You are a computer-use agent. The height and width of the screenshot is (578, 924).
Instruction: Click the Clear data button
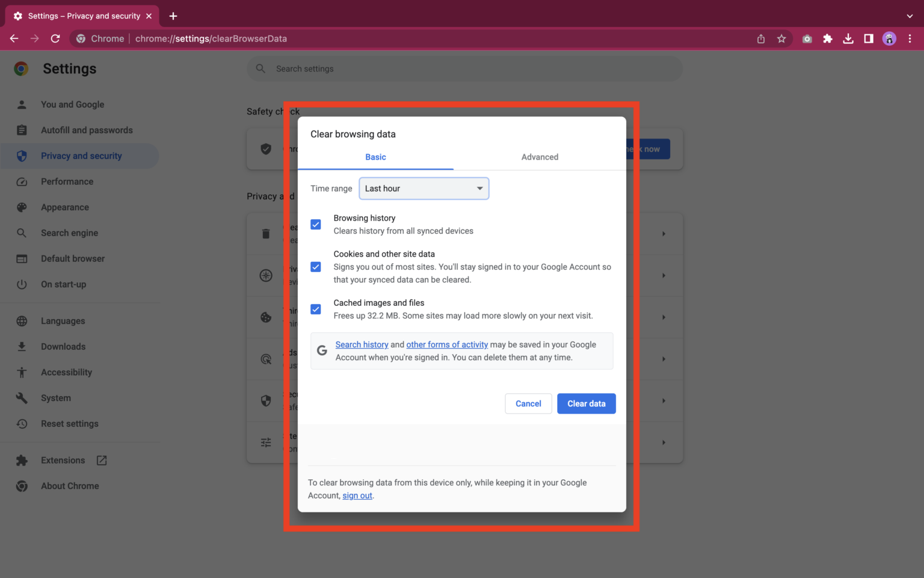586,403
